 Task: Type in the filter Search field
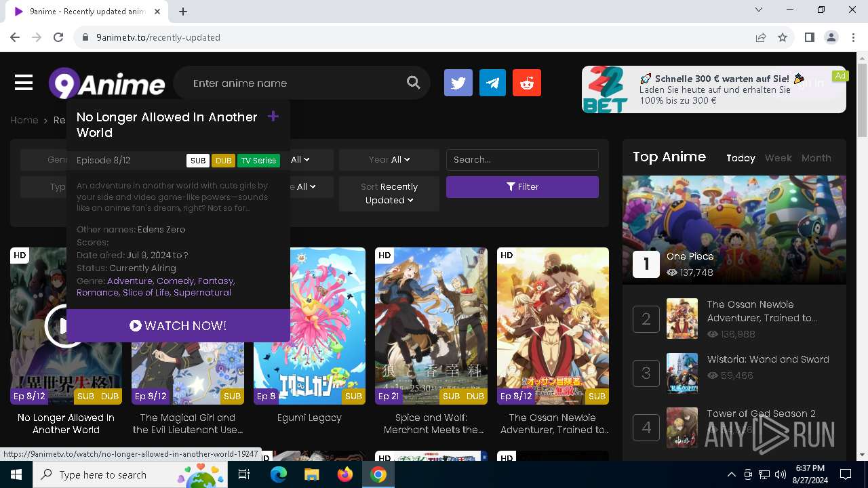(522, 160)
